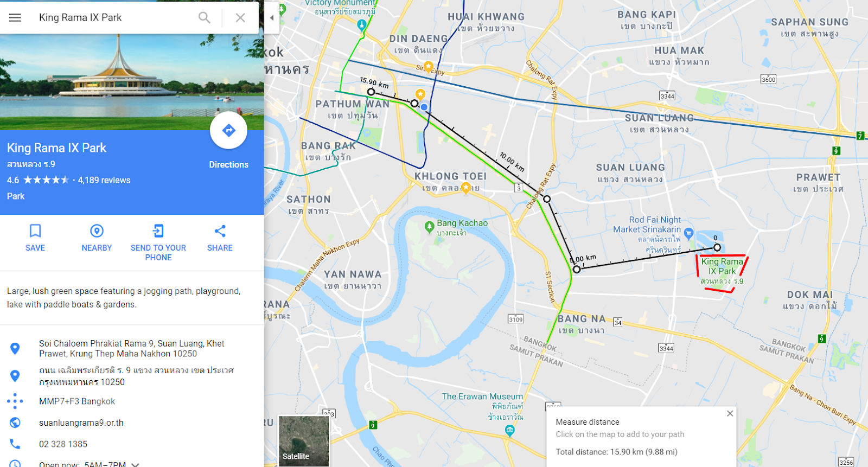Click the search magnifier icon
This screenshot has height=467, width=868.
coord(205,17)
